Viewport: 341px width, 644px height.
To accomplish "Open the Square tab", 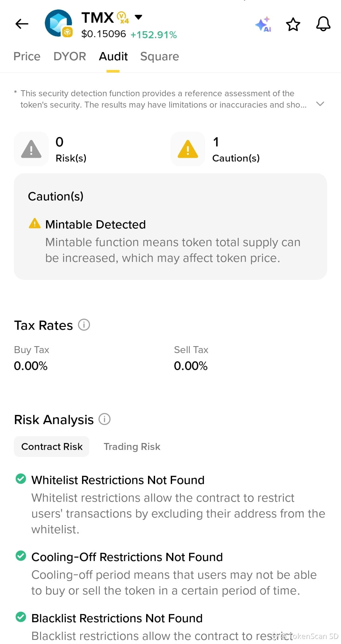I will coord(160,56).
